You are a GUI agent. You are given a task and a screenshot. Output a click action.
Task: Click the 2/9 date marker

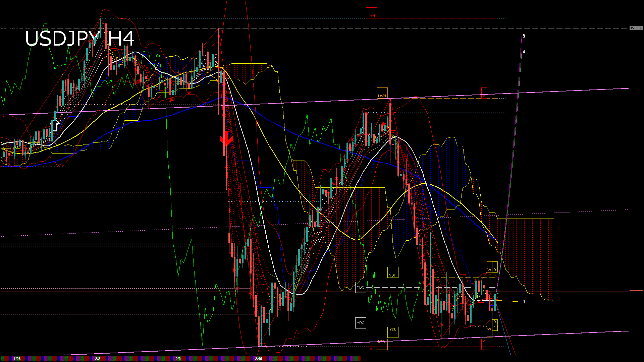(178, 359)
